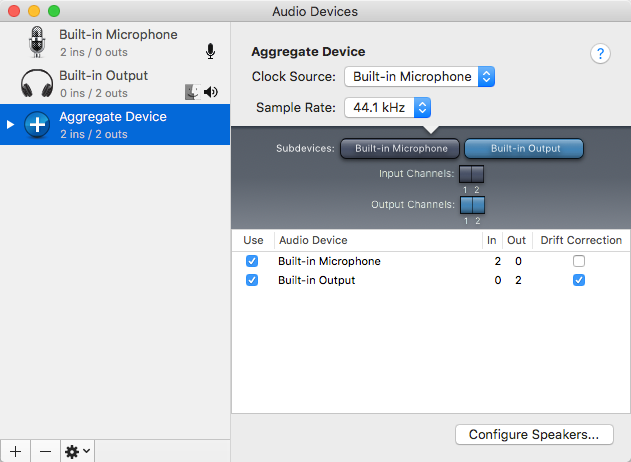
Task: Click the '0 ins / 2 outs' text
Action: coord(94,93)
